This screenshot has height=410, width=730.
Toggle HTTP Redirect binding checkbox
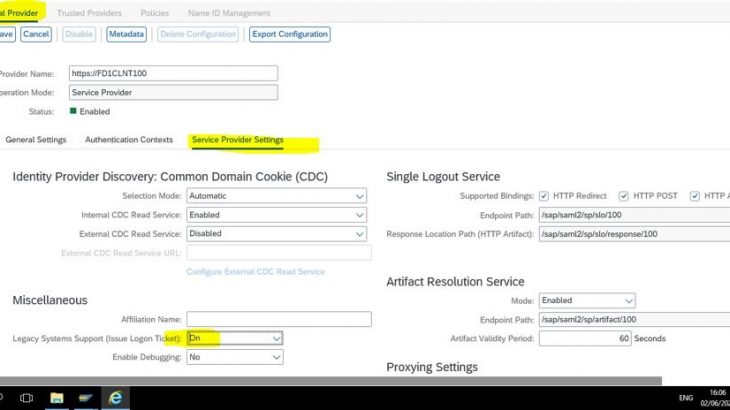[544, 196]
